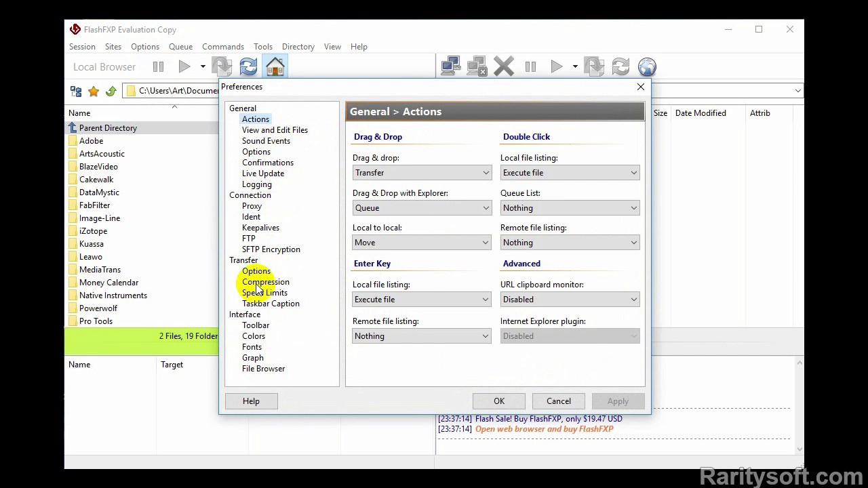Open the Commands menu
This screenshot has width=868, height=488.
pyautogui.click(x=223, y=47)
